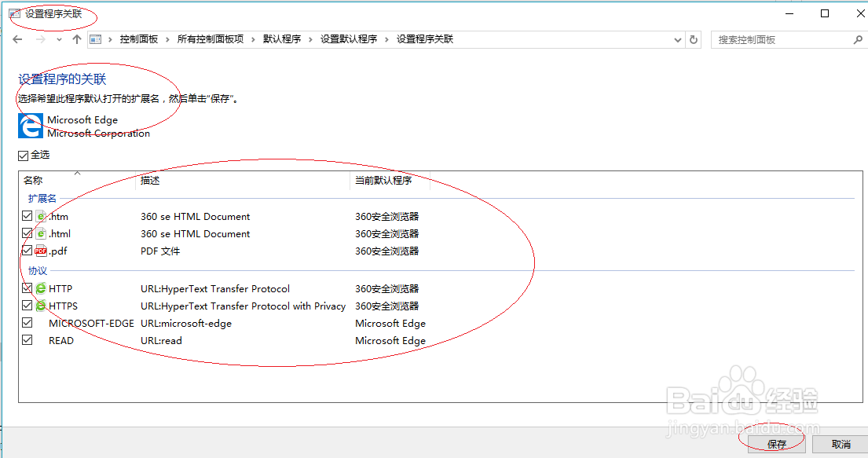Image resolution: width=868 pixels, height=458 pixels.
Task: Click 'URL:read' description cell
Action: (x=161, y=341)
